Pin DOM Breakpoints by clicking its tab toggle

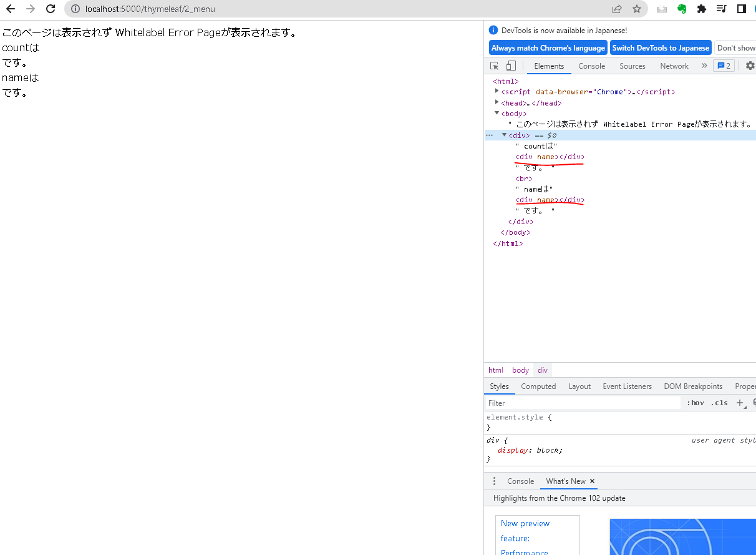[693, 386]
